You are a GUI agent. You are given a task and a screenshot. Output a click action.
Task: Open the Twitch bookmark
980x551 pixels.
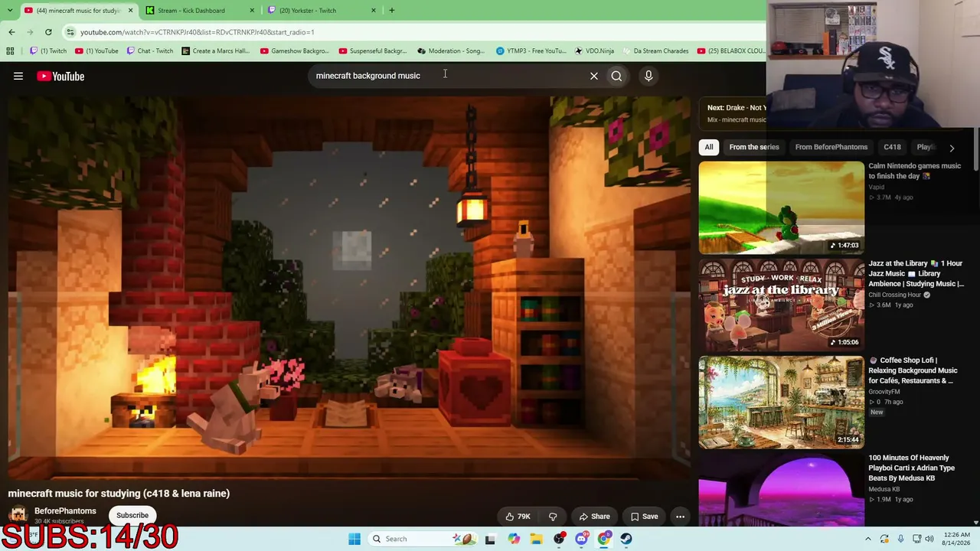(x=48, y=51)
